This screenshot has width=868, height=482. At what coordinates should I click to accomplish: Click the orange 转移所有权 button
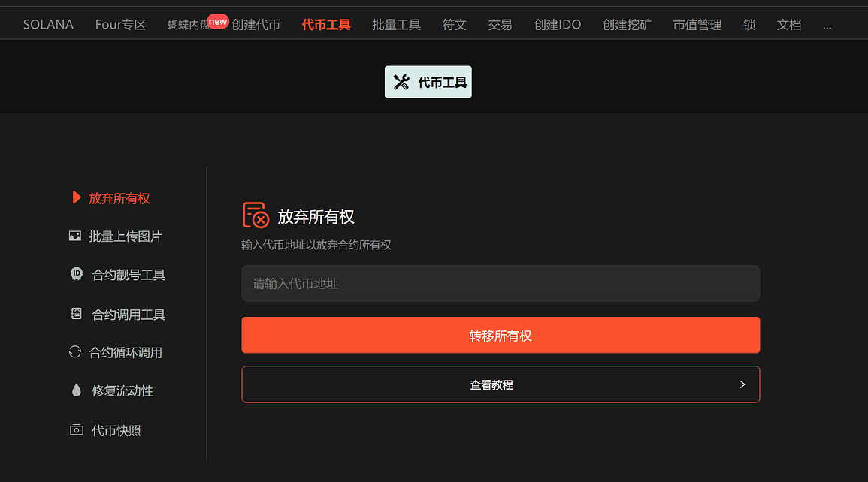[x=501, y=335]
